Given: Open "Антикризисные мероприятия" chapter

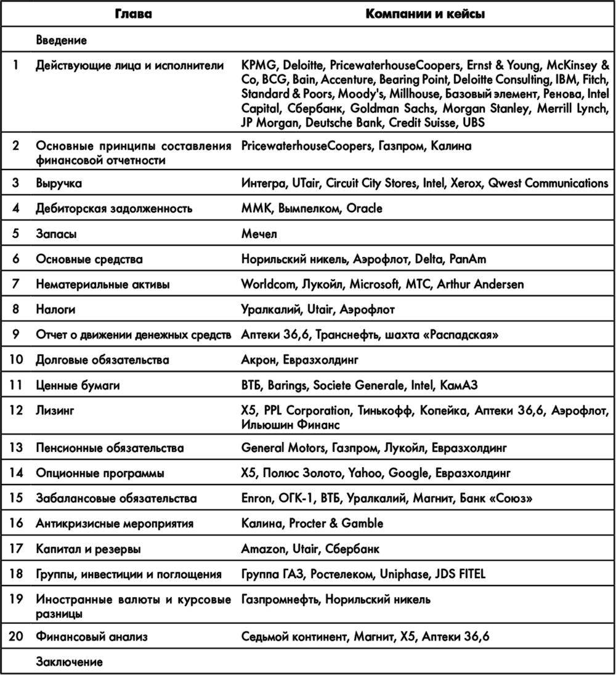Looking at the screenshot, I should tap(115, 524).
